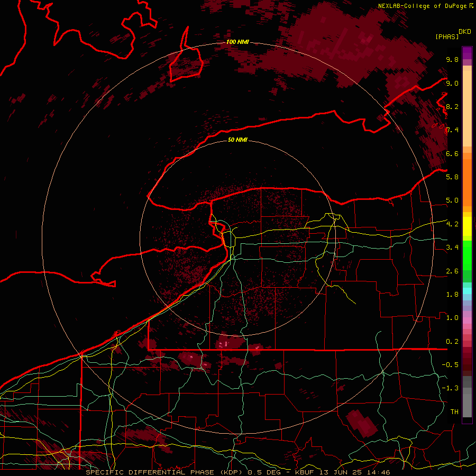
Task: Click the 9.8 value on the scale
Action: (452, 59)
